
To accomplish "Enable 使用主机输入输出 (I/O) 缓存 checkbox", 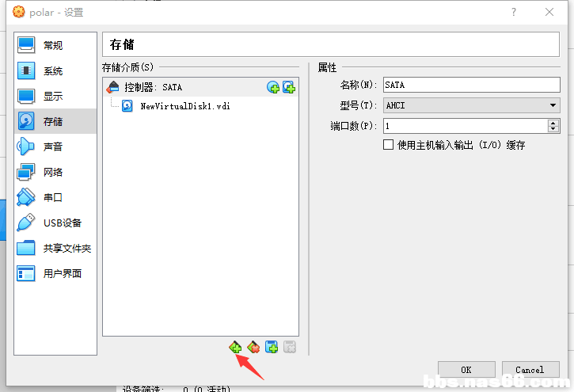I will click(389, 145).
